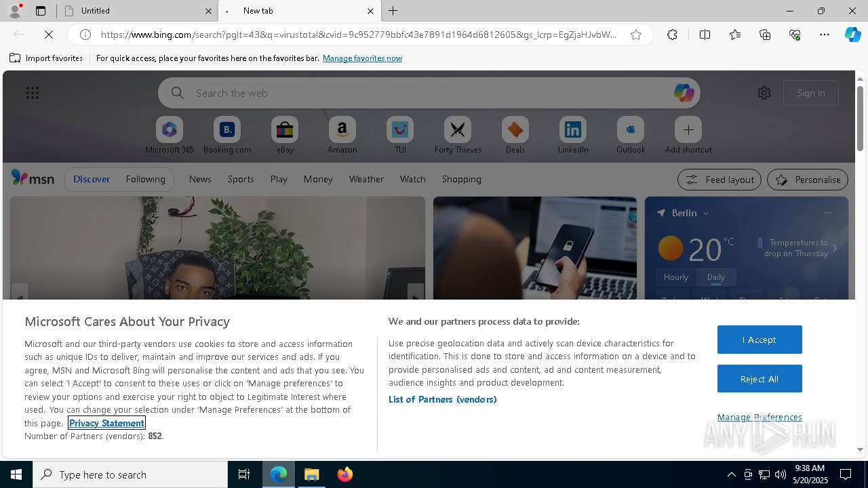Select Hourly forecast tab
The height and width of the screenshot is (488, 868).
pyautogui.click(x=676, y=277)
